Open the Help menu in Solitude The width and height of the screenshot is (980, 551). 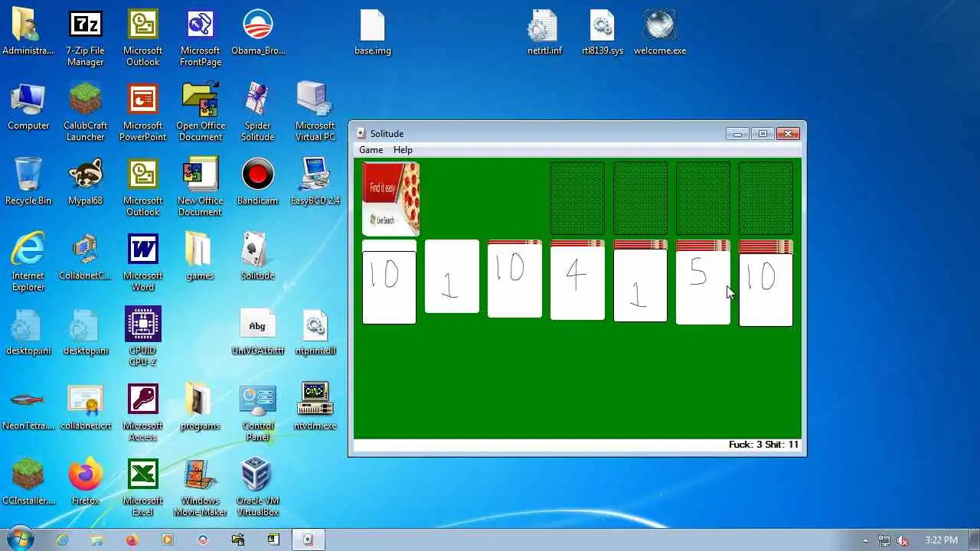coord(403,150)
